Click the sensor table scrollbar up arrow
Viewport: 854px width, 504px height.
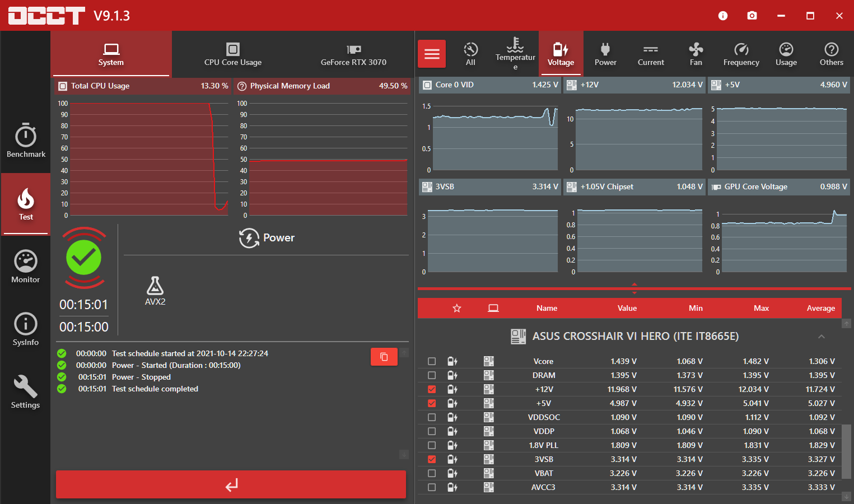click(846, 324)
